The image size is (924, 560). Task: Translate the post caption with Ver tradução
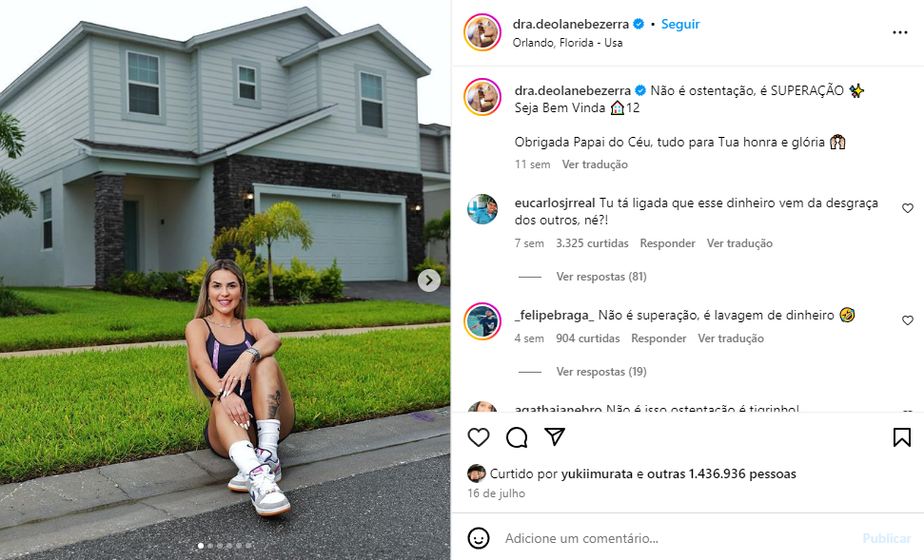(x=595, y=164)
